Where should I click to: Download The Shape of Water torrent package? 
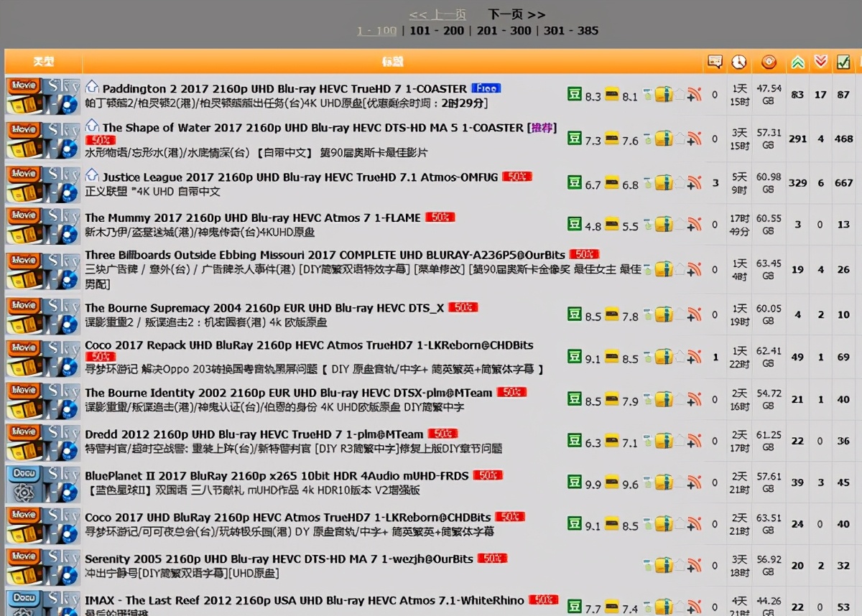(664, 139)
